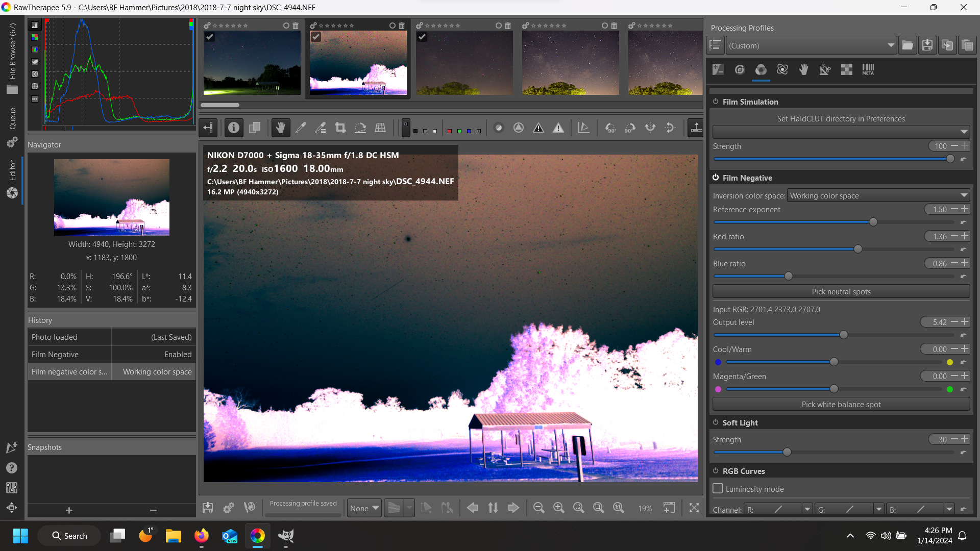The image size is (980, 551).
Task: Enable the Luminosity mode checkbox
Action: (x=718, y=489)
